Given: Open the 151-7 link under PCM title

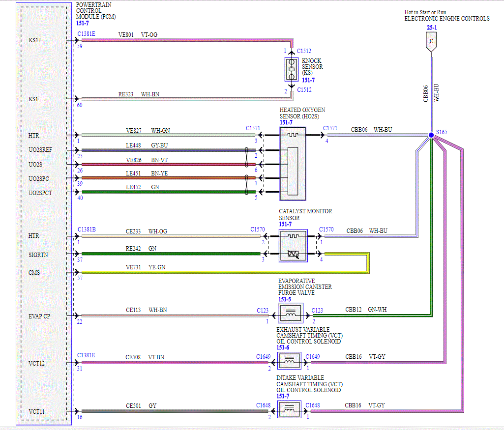Looking at the screenshot, I should click(82, 23).
